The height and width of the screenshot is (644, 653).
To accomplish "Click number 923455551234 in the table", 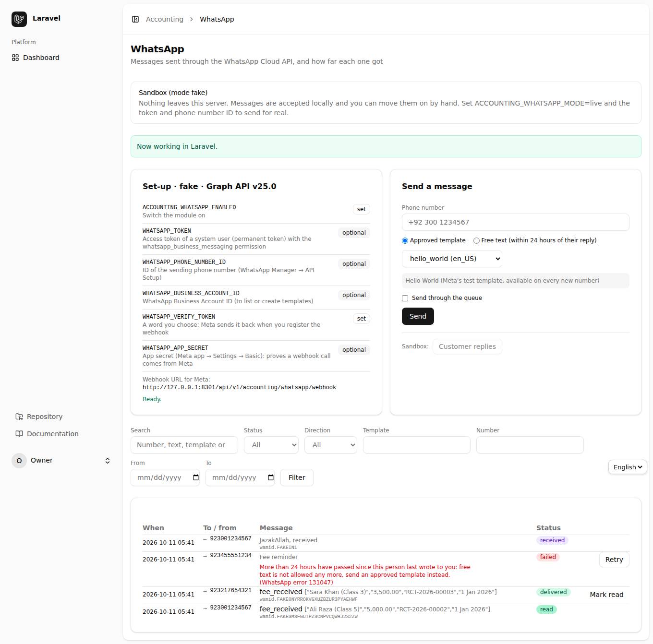I will pyautogui.click(x=230, y=555).
